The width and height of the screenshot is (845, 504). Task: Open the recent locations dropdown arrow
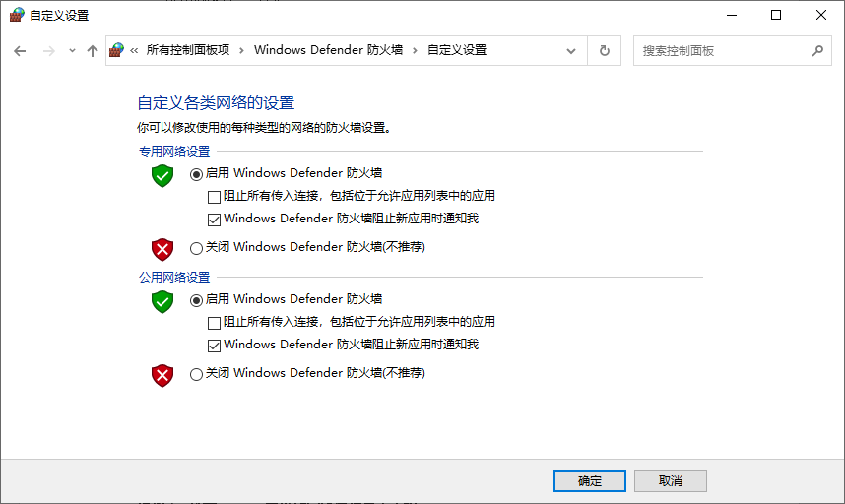pos(72,51)
